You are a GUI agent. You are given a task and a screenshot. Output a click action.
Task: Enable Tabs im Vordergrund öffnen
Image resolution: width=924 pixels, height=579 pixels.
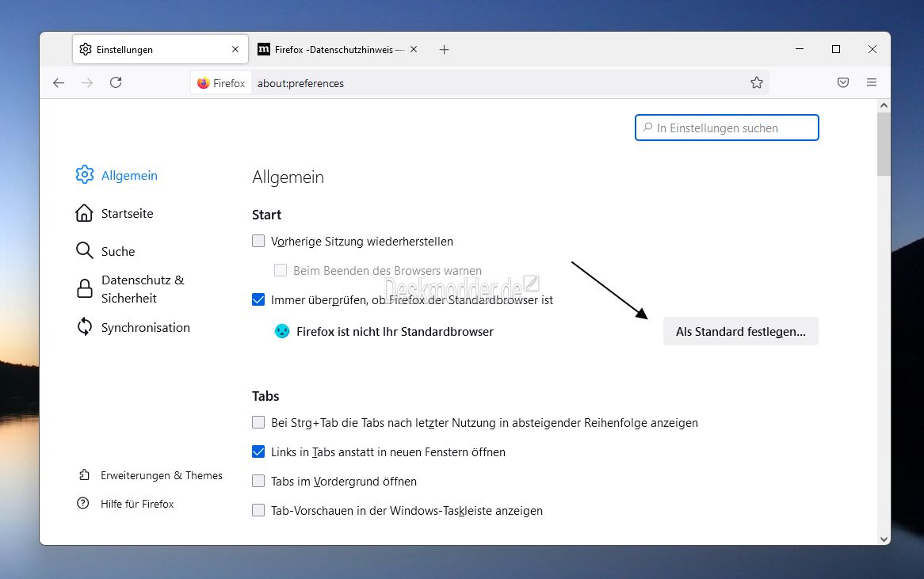click(258, 481)
